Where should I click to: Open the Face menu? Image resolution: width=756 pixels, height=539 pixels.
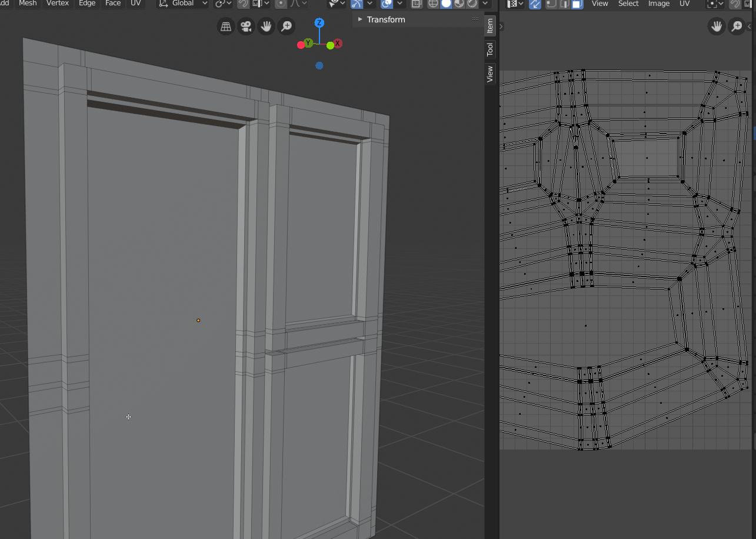point(113,4)
